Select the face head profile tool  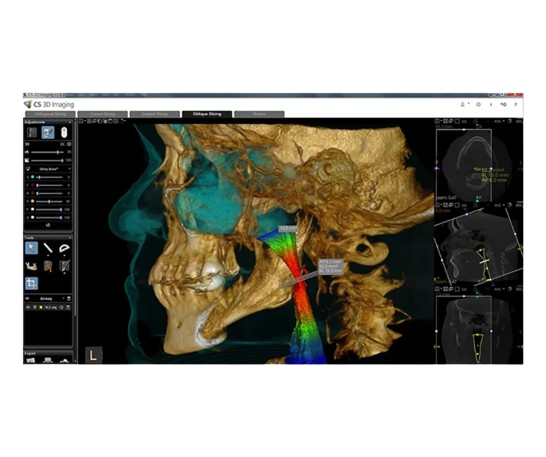(x=48, y=266)
